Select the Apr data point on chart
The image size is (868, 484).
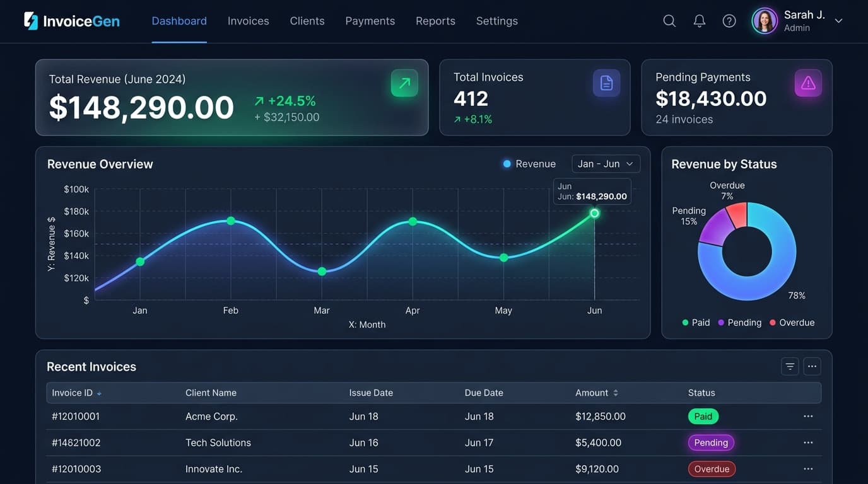click(x=413, y=221)
